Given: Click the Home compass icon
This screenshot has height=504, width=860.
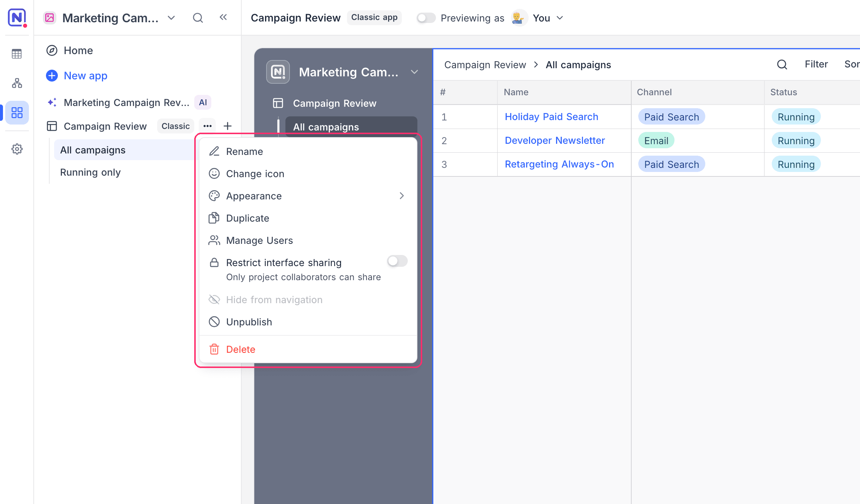Looking at the screenshot, I should pos(52,50).
